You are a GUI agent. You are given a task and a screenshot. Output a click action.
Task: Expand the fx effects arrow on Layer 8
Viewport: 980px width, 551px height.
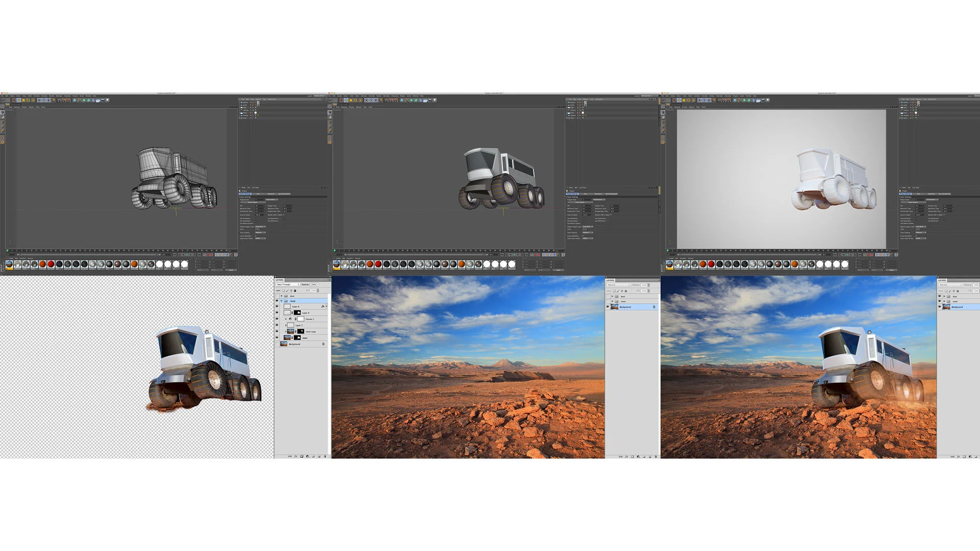pyautogui.click(x=327, y=306)
